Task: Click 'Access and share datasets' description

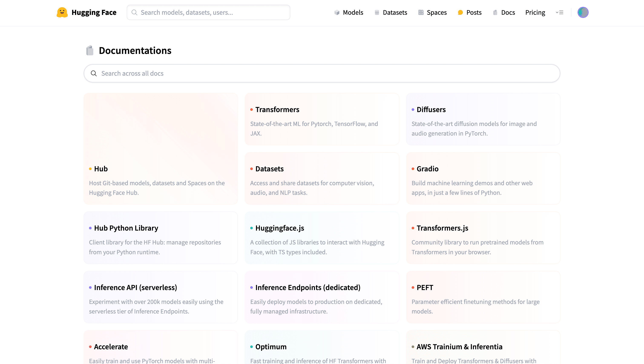Action: tap(312, 188)
